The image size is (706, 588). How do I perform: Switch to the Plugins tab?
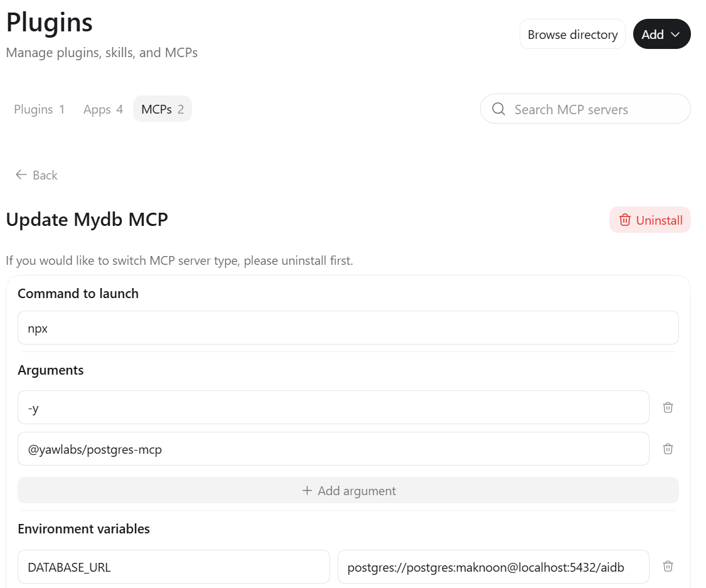[x=39, y=109]
